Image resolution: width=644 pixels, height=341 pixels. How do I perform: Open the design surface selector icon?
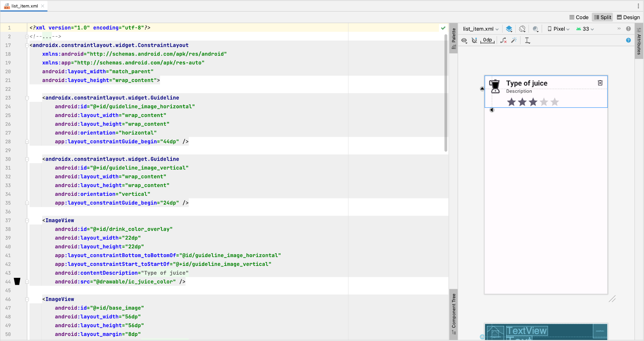tap(509, 29)
